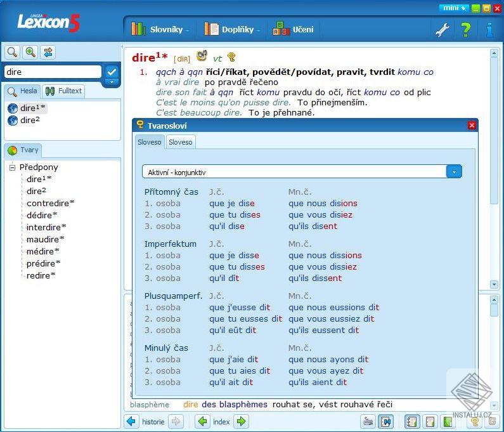This screenshot has height=432, width=504.
Task: Click the historie label
Action: 153,422
